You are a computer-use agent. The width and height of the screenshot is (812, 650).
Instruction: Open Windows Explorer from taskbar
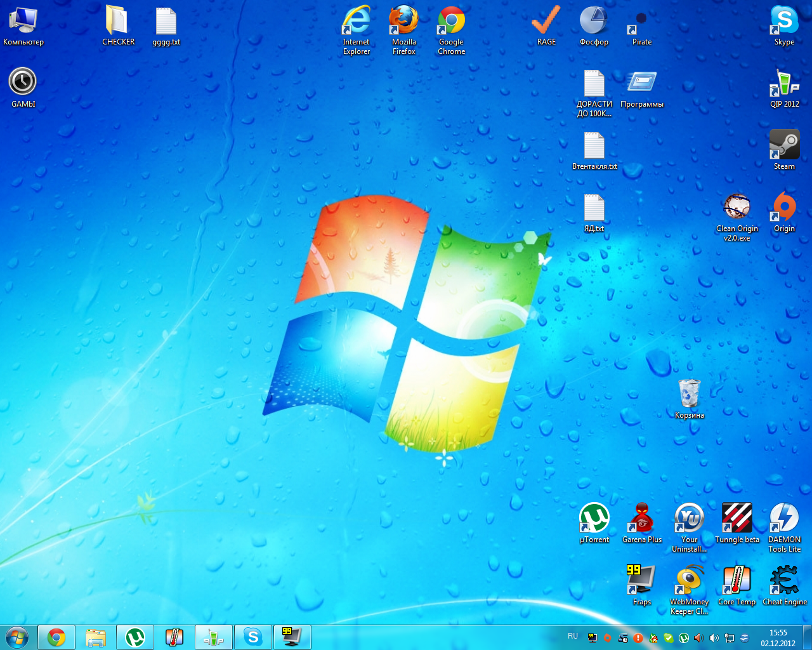[96, 637]
